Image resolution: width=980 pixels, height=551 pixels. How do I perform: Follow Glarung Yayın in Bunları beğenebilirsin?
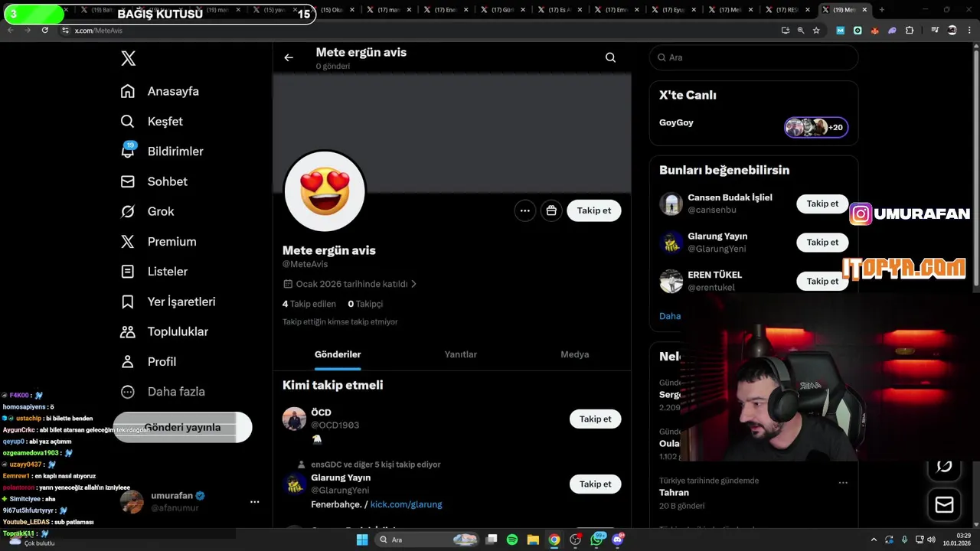point(822,242)
